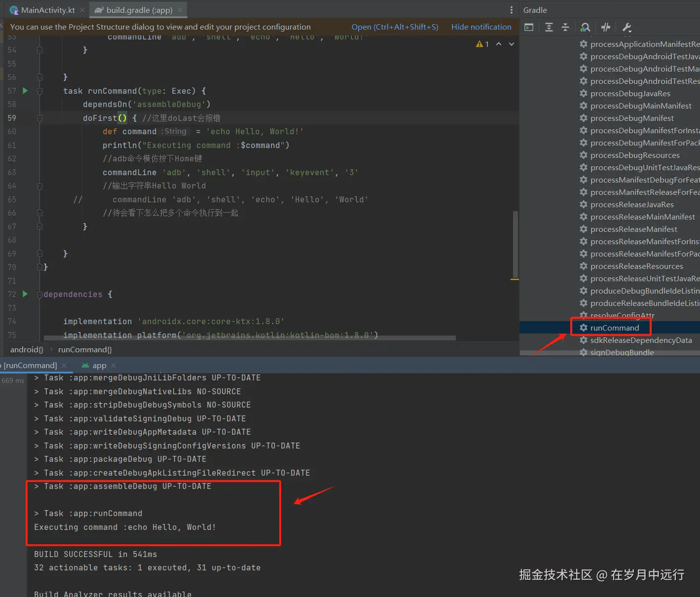This screenshot has height=597, width=700.
Task: Select processDebugJavaRes Gradle task
Action: click(630, 93)
